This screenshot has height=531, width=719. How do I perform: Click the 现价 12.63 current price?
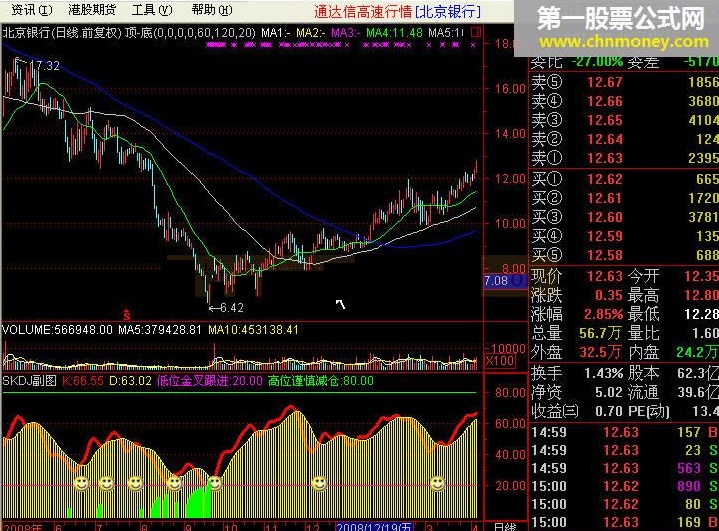tap(605, 276)
